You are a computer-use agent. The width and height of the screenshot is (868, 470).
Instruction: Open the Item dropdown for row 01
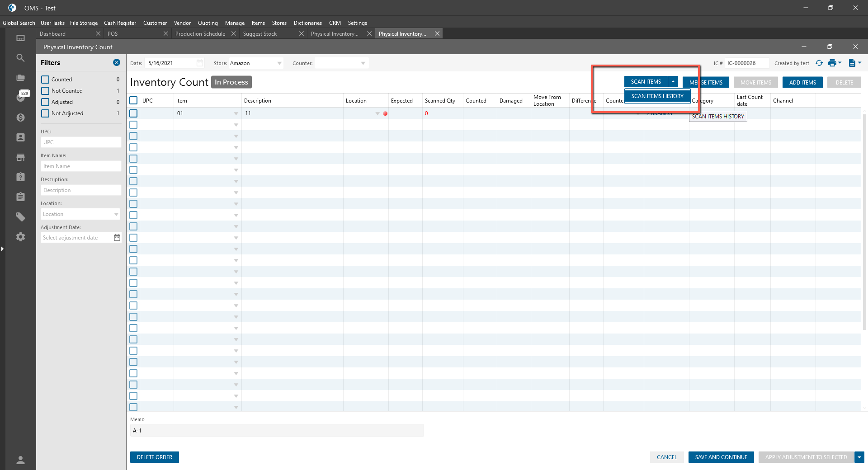tap(236, 113)
